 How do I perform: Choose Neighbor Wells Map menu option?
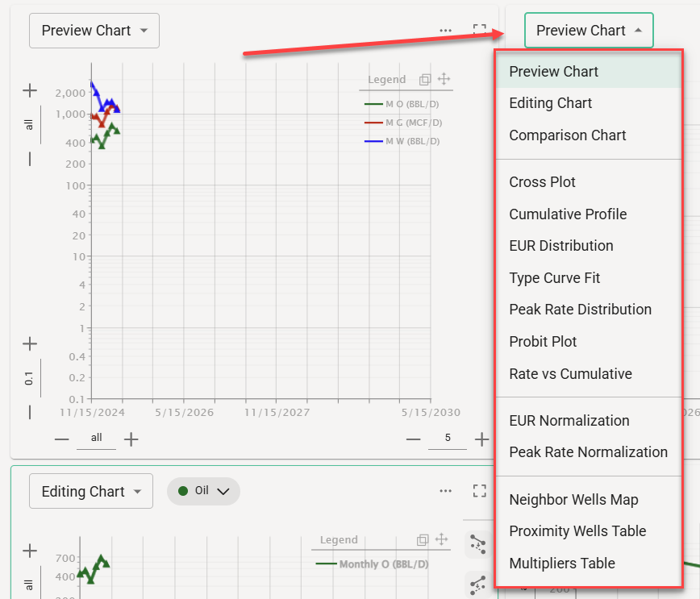573,500
